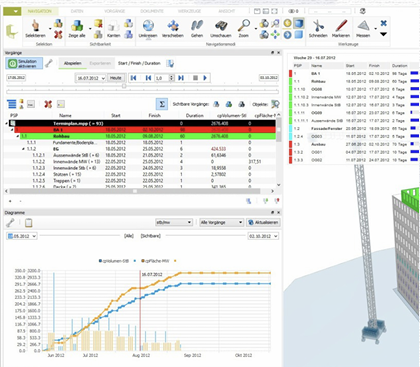Viewport: 420px width, 367px height.
Task: Start simulation playback with play arrow
Action: tap(205, 78)
